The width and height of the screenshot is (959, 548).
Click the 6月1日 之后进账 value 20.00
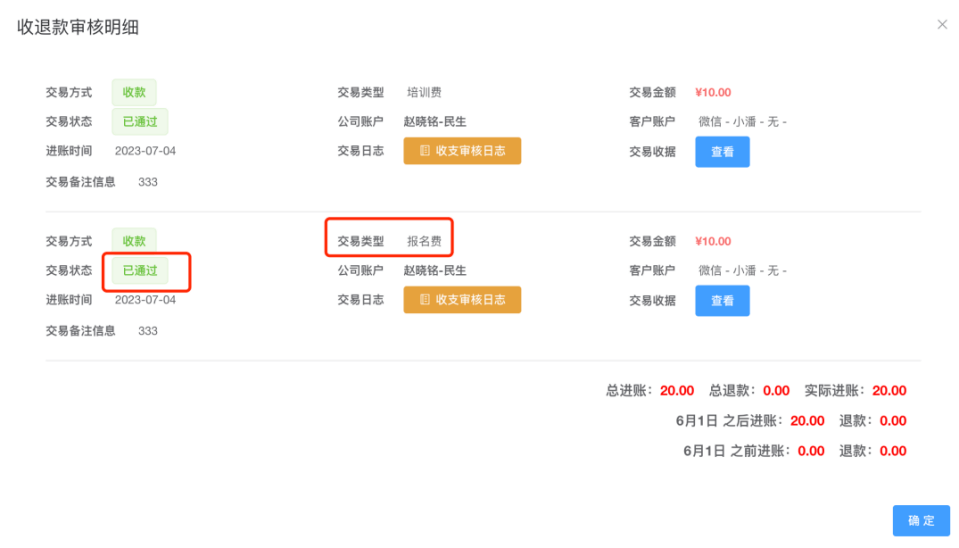(x=807, y=421)
